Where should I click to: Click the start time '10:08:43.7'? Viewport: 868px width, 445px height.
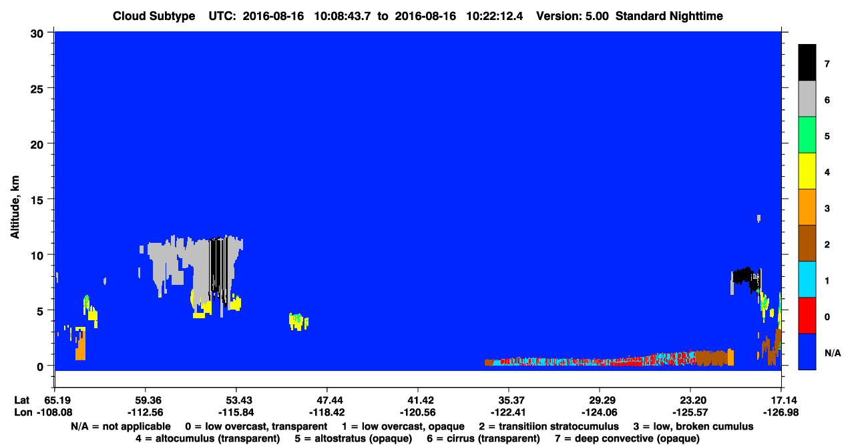[343, 16]
